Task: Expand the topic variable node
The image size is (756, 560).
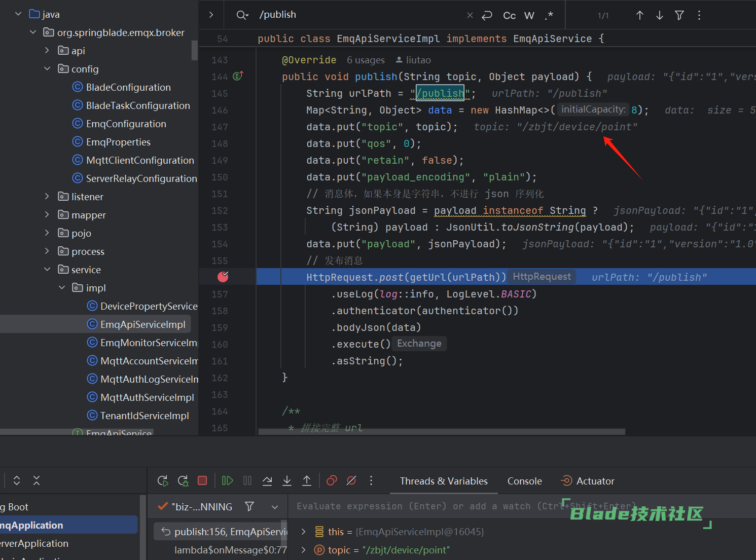Action: click(303, 550)
